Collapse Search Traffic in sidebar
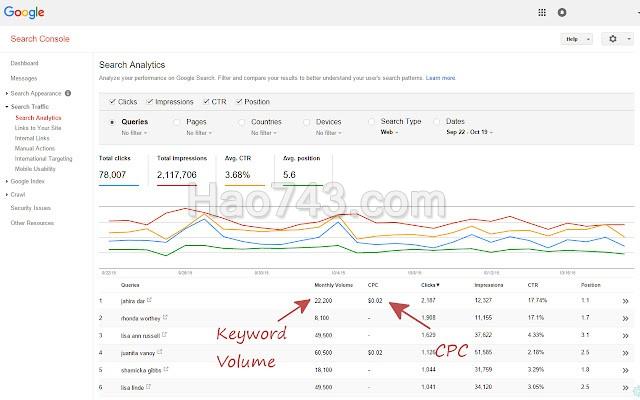Screen dimensions: 640x400 [7, 107]
